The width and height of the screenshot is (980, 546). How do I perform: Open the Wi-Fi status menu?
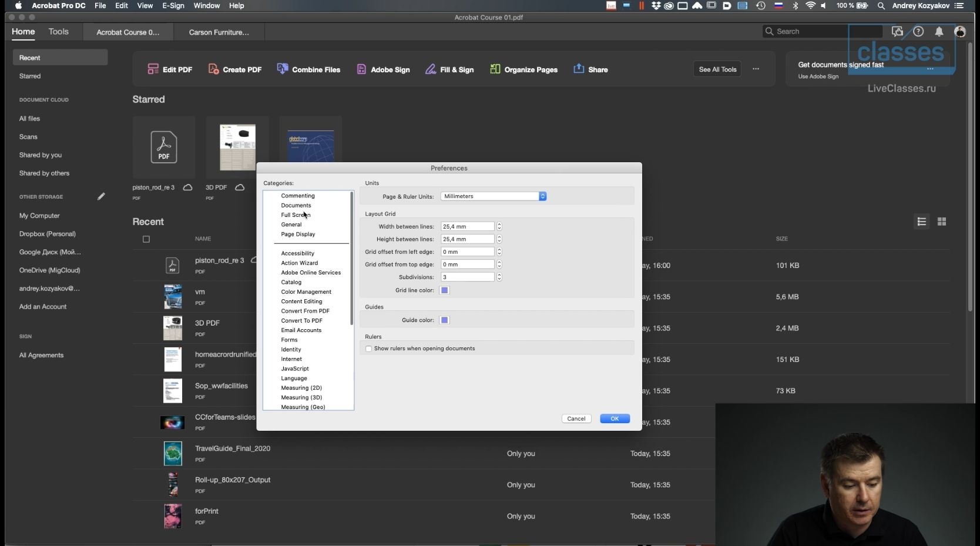[x=810, y=6]
